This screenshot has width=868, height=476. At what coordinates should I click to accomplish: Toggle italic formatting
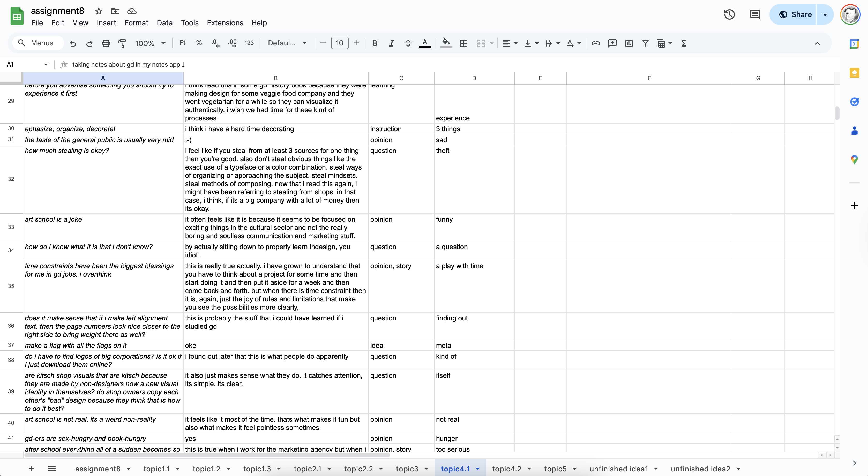tap(391, 43)
